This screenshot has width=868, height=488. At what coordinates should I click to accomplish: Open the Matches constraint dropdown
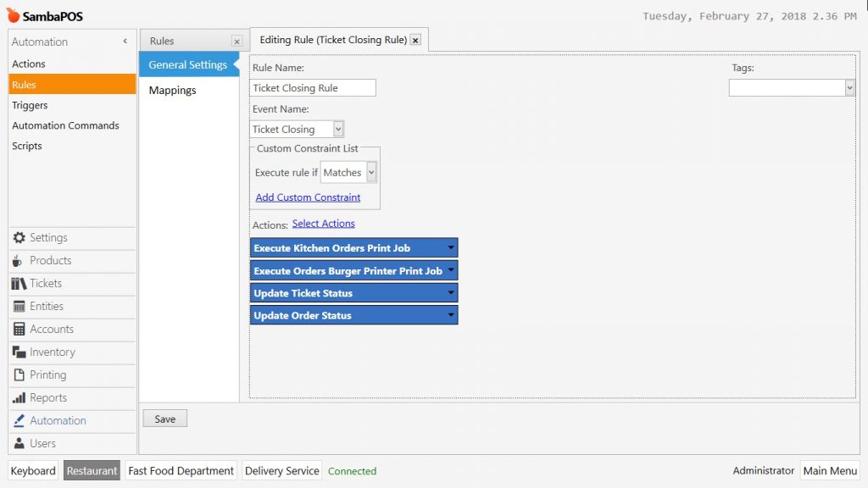click(x=371, y=173)
